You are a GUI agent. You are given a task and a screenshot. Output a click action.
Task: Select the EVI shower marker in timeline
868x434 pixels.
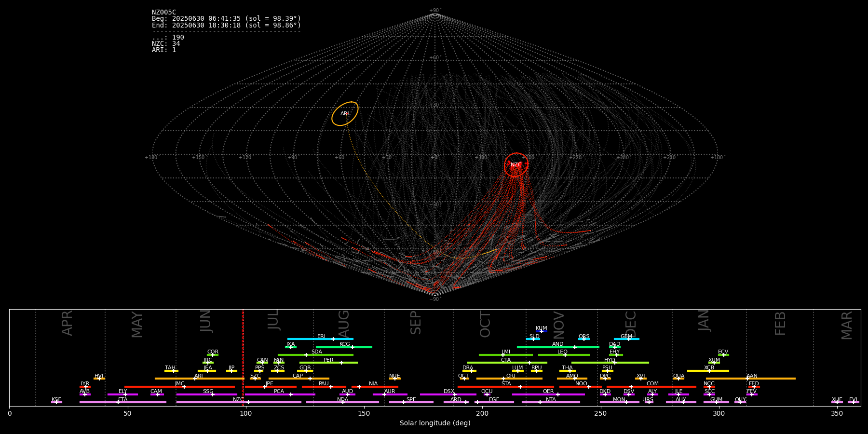point(854,402)
